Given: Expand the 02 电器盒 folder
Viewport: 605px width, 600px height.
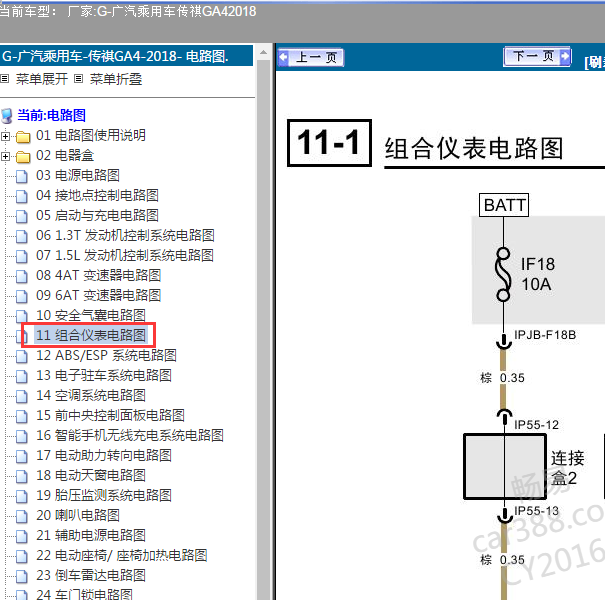Looking at the screenshot, I should (x=5, y=156).
